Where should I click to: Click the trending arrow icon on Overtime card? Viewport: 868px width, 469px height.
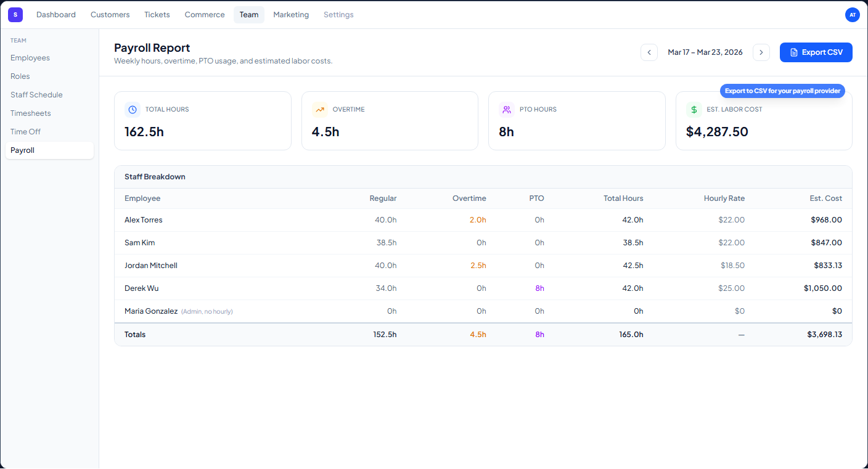pos(320,110)
